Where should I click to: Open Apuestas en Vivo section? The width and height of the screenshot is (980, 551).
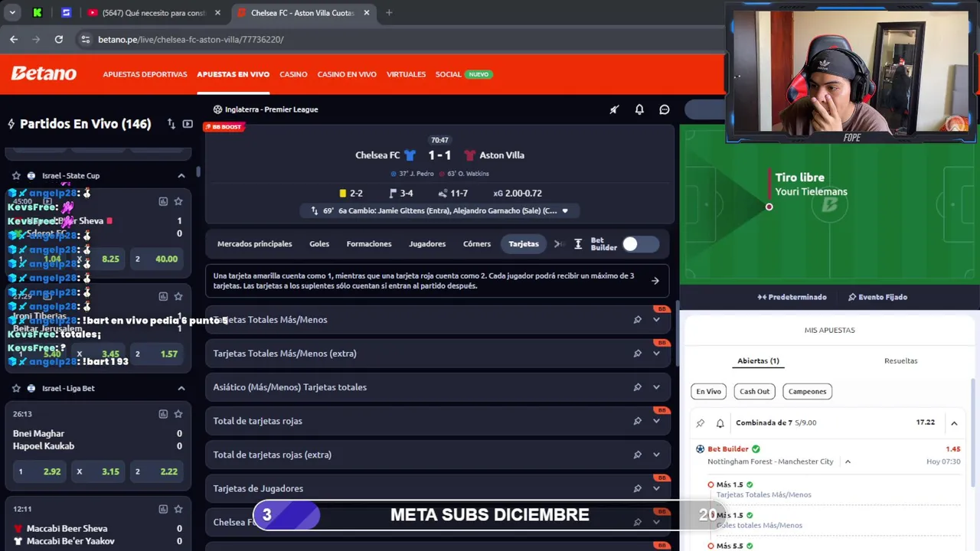(x=233, y=74)
